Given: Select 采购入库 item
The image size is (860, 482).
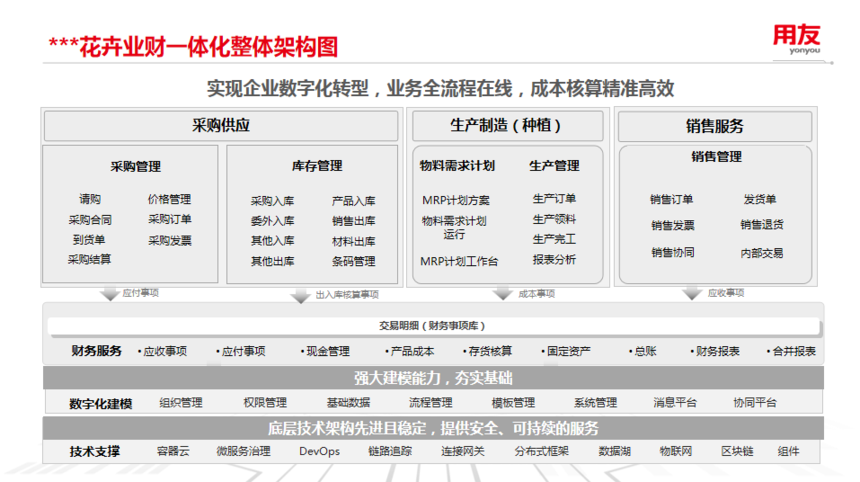Looking at the screenshot, I should 273,201.
